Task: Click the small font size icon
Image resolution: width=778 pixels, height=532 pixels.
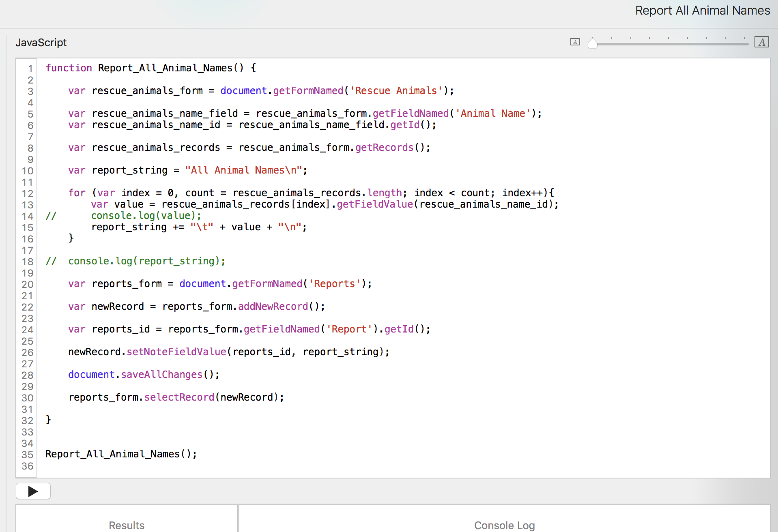Action: (x=575, y=42)
